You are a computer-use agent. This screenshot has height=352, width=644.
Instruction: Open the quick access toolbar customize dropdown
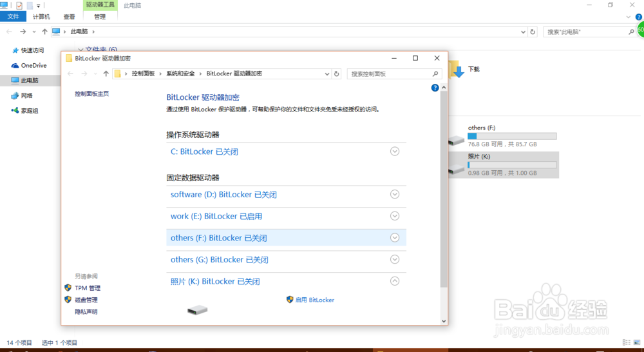pos(38,6)
